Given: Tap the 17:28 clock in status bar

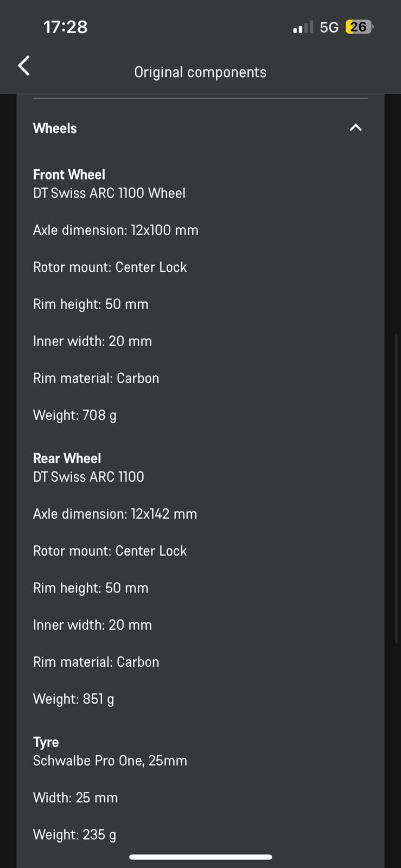Looking at the screenshot, I should tap(65, 27).
